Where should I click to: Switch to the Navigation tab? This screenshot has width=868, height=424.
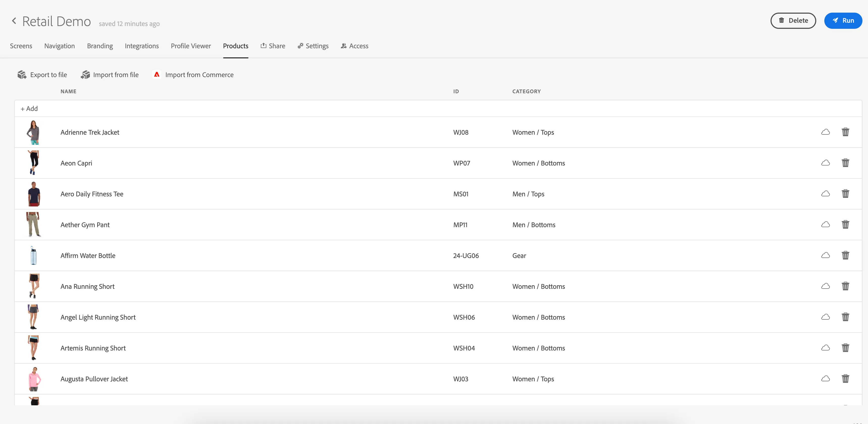[60, 46]
